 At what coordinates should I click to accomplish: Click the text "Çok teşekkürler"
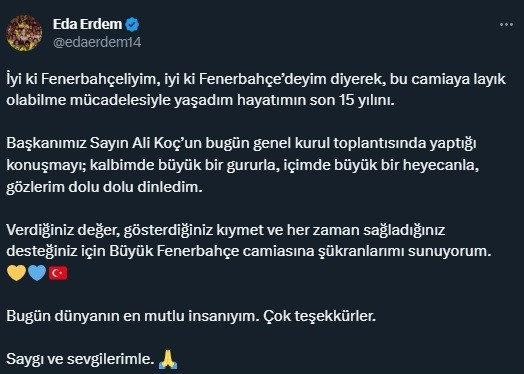[319, 316]
